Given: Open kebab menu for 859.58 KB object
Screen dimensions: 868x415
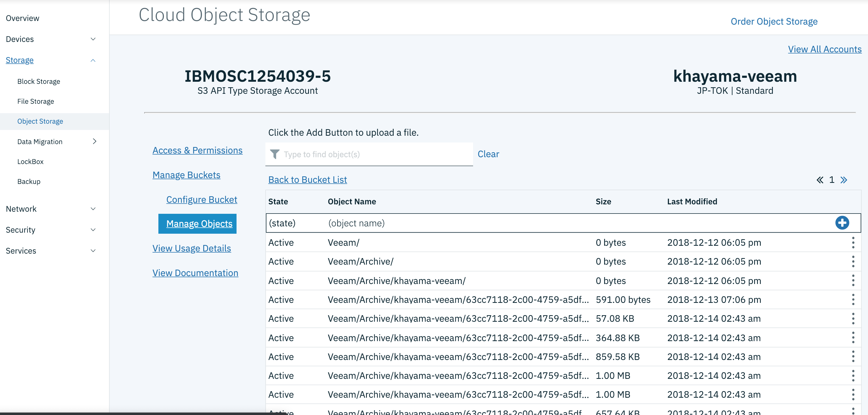Looking at the screenshot, I should 853,356.
